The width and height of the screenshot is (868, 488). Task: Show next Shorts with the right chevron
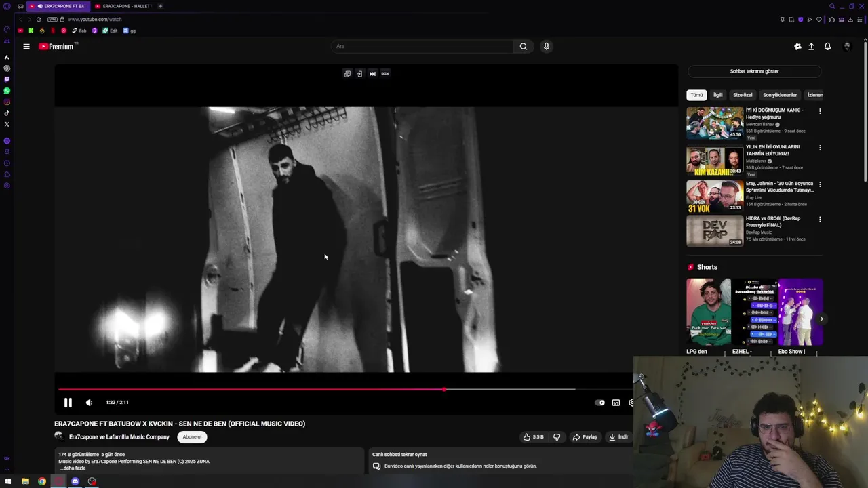point(821,319)
